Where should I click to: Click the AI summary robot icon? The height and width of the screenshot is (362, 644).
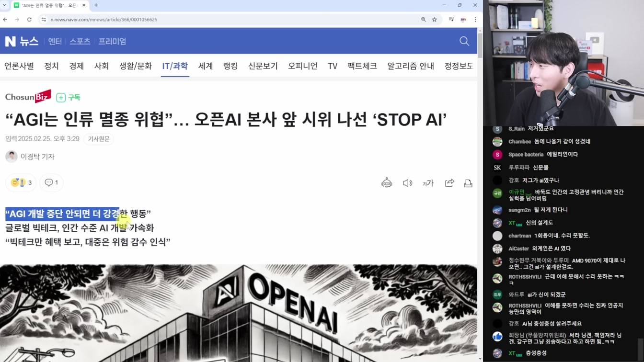387,183
